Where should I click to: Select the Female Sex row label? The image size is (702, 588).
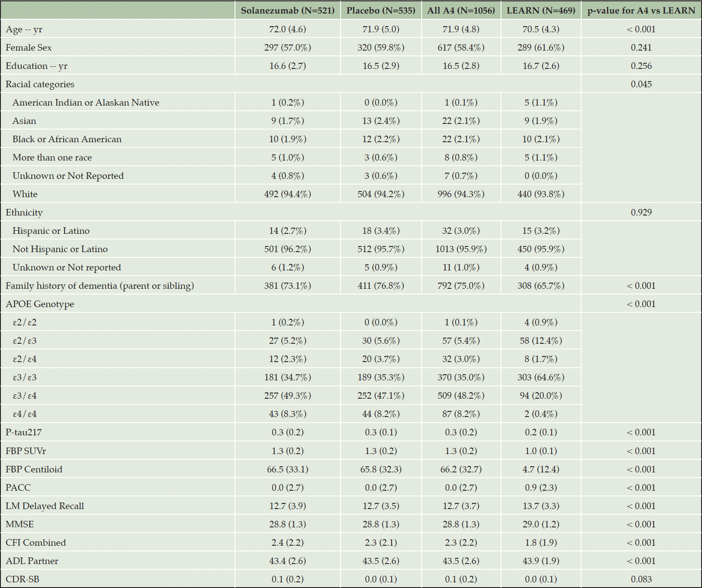[29, 48]
